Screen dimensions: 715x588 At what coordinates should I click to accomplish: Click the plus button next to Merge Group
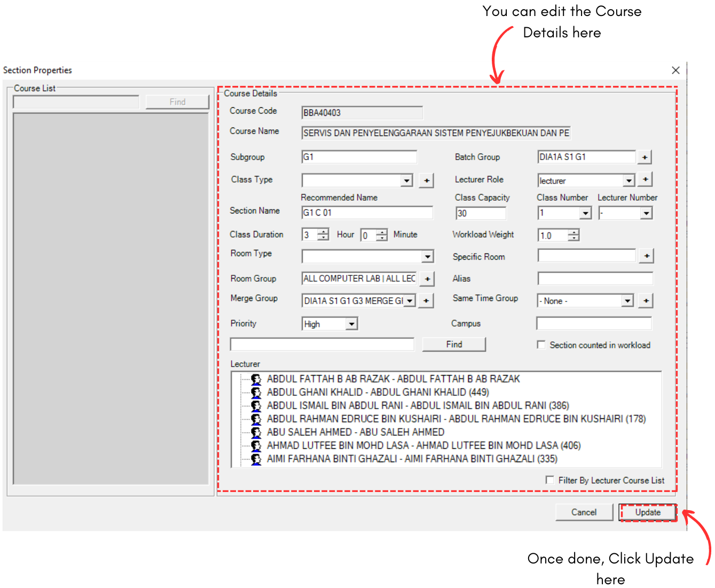426,301
